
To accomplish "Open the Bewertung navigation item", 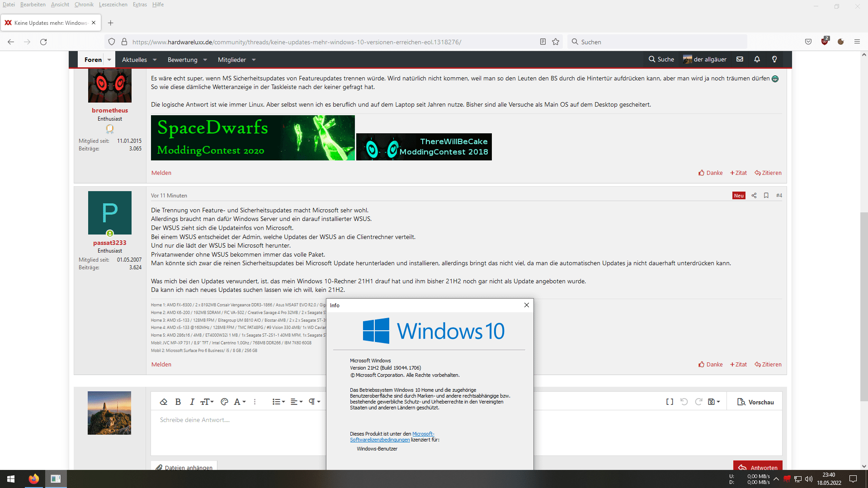I will [x=182, y=60].
